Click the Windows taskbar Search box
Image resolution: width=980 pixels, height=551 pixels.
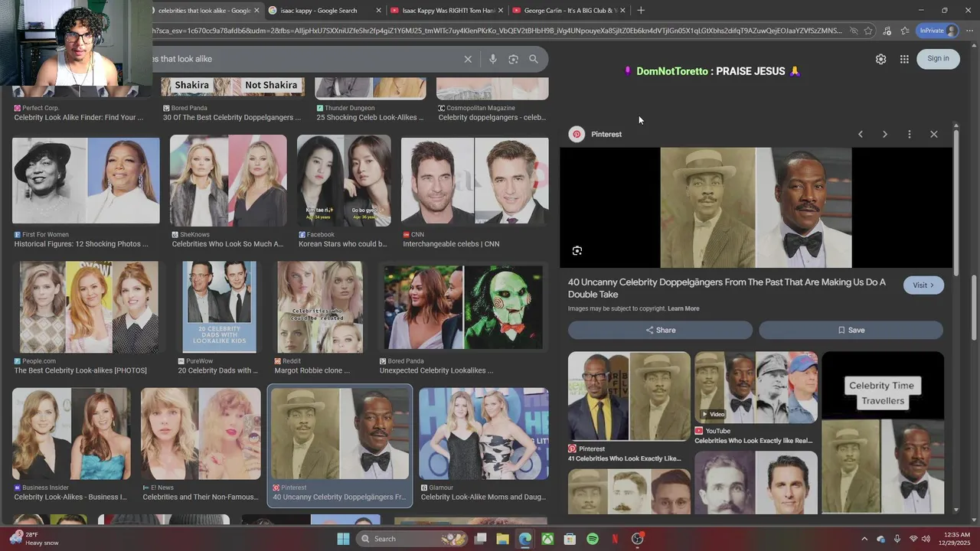410,539
